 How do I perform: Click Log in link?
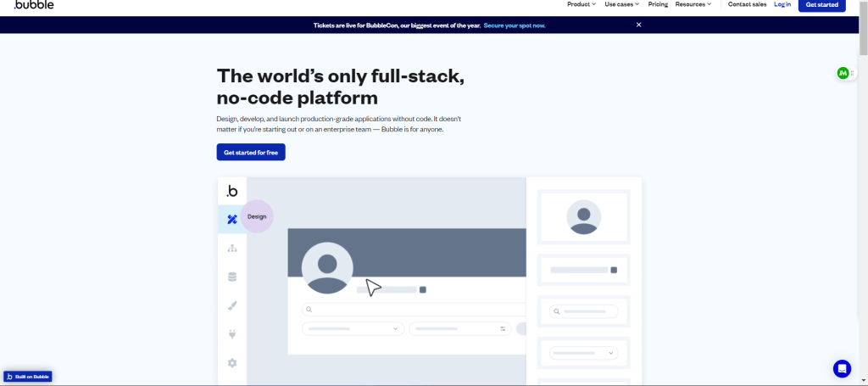[782, 4]
